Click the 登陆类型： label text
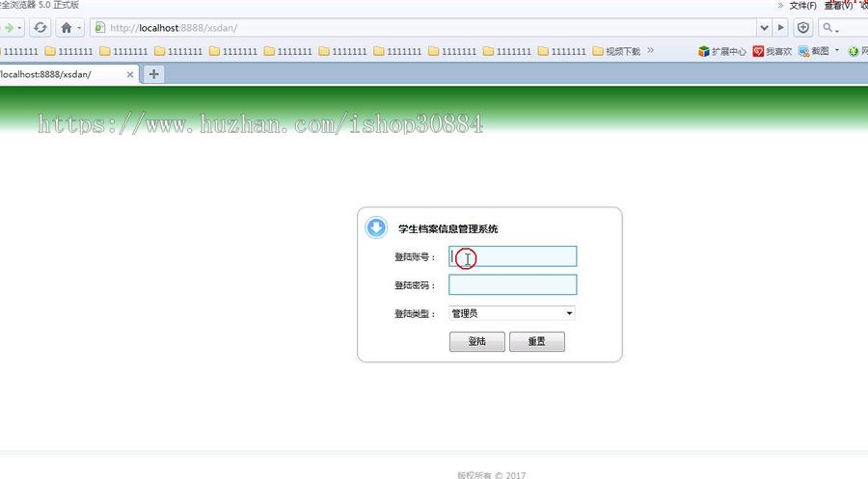Viewport: 868px width, 479px height. [415, 313]
